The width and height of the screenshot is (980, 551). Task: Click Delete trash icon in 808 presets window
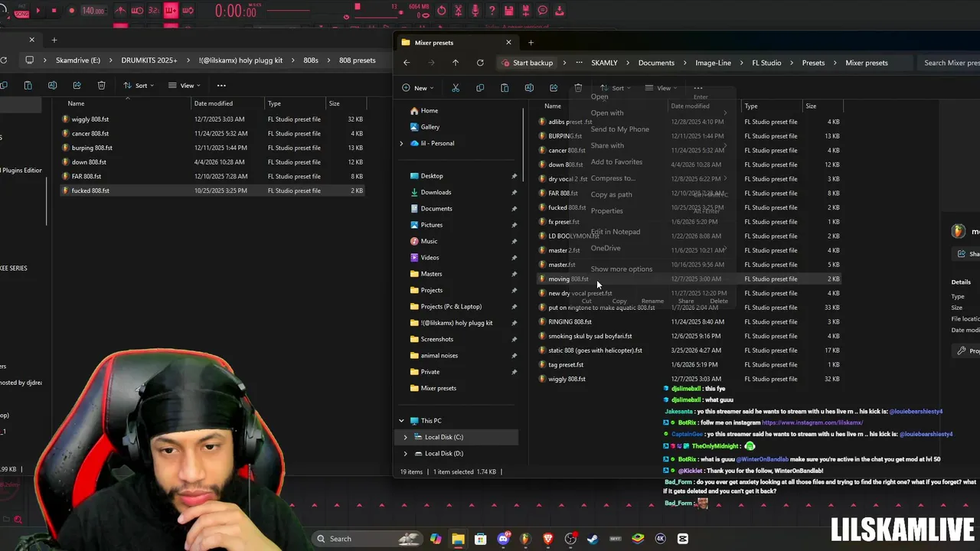pos(101,85)
